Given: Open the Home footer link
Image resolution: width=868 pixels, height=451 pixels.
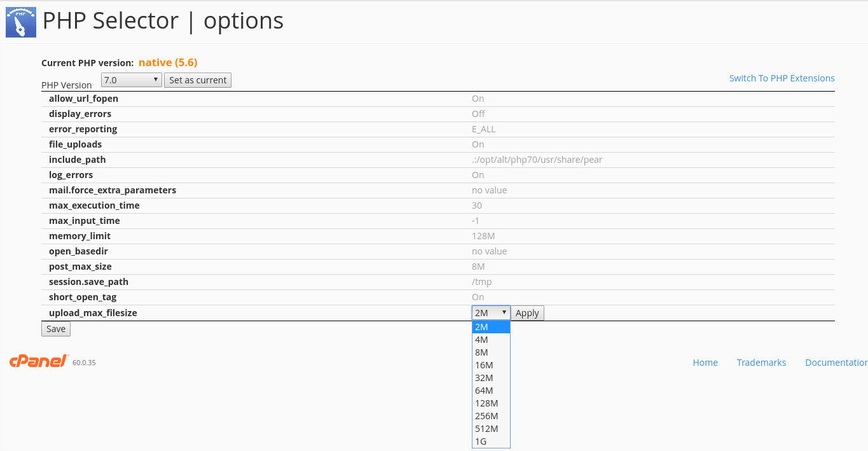Looking at the screenshot, I should (705, 363).
